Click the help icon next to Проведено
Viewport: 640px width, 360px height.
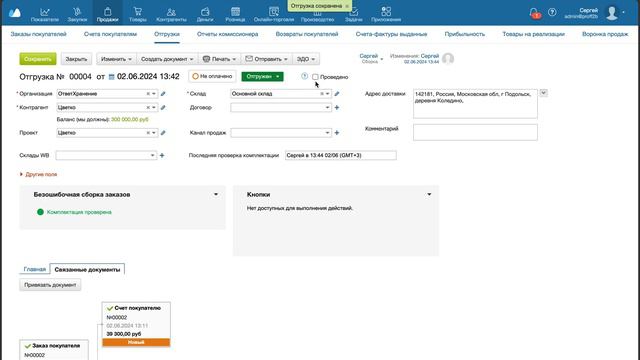(304, 76)
